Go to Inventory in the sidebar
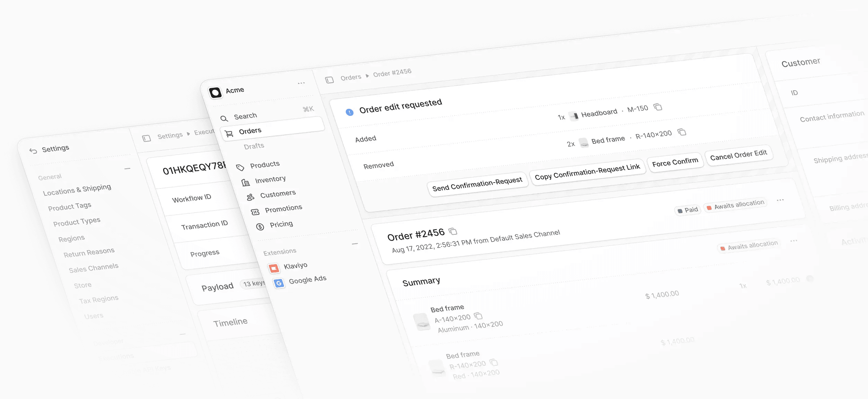This screenshot has height=399, width=868. pos(270,179)
